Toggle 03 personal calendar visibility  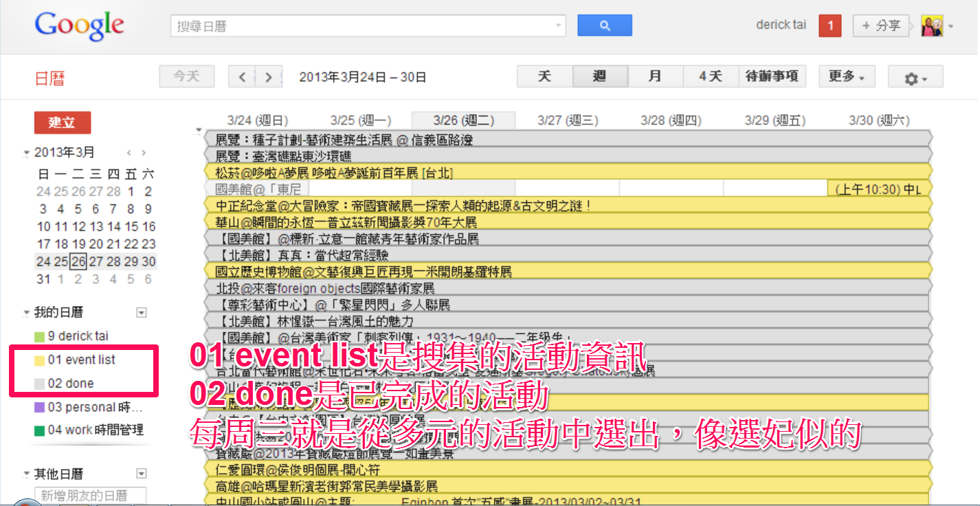[89, 407]
